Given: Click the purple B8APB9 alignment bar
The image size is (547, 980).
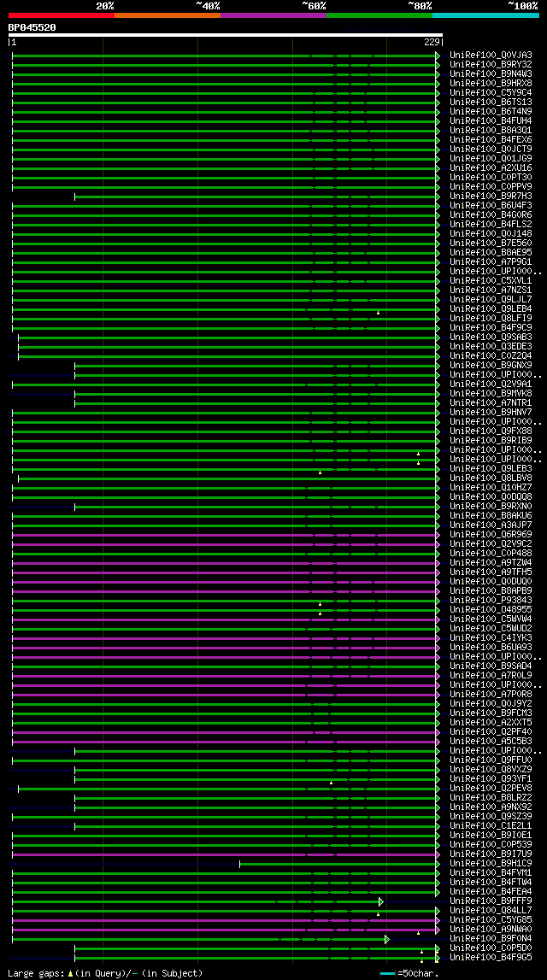Looking at the screenshot, I should (x=224, y=591).
